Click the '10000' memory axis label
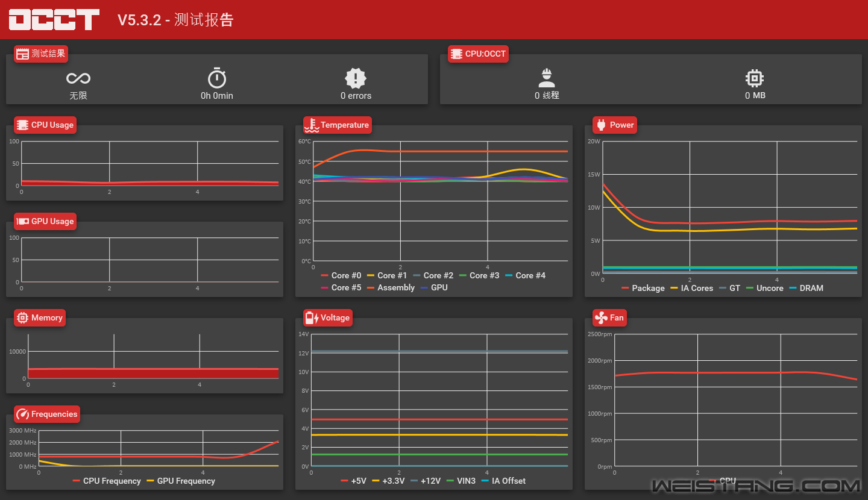 point(17,351)
